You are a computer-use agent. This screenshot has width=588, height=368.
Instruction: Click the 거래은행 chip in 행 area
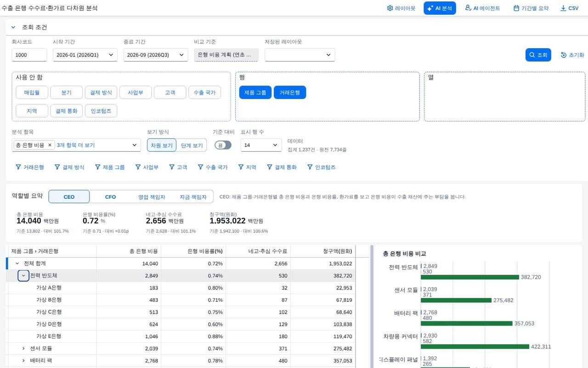point(290,92)
